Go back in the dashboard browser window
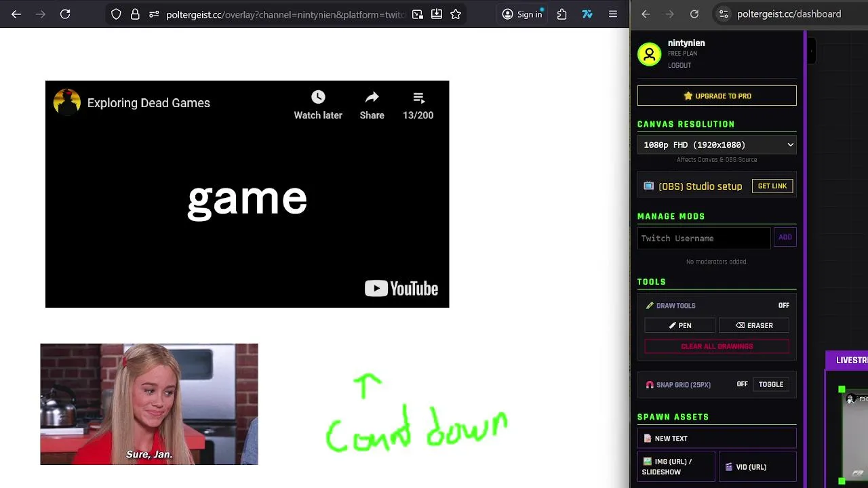 [x=646, y=14]
